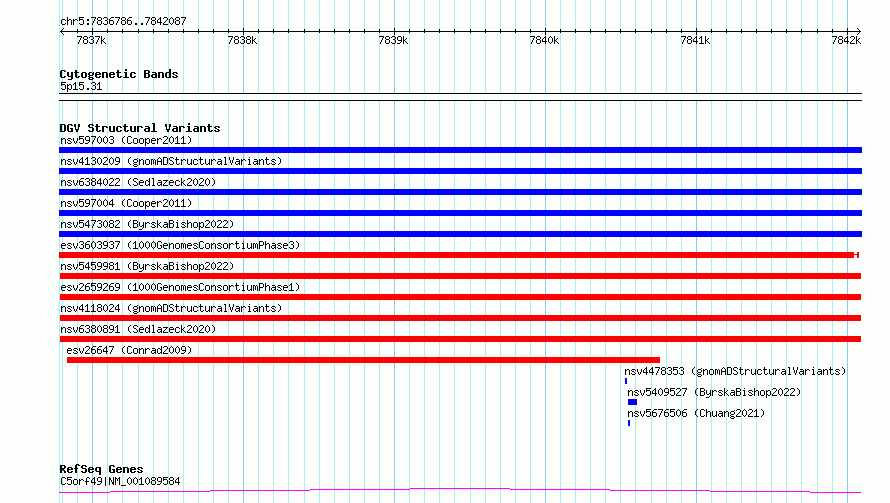Click the 7842k ruler tick label
This screenshot has width=890, height=503.
click(846, 40)
